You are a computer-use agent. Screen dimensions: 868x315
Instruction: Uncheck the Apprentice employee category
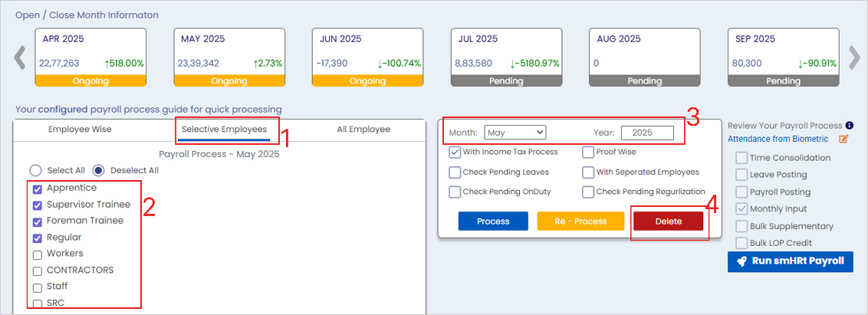pos(38,189)
